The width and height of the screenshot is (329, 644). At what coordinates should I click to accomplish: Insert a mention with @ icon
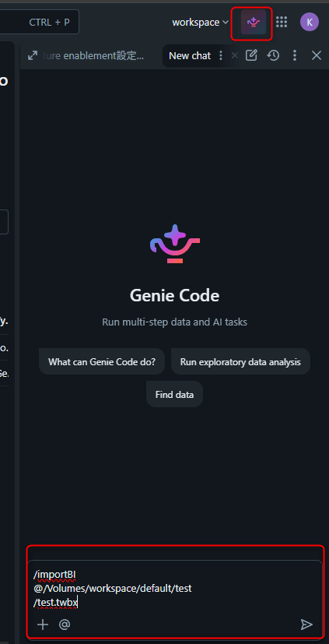click(x=65, y=625)
